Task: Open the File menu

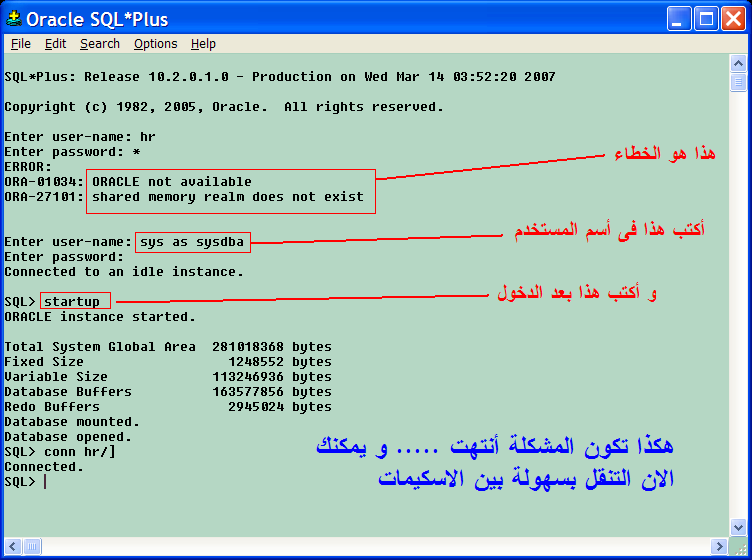Action: [x=20, y=44]
